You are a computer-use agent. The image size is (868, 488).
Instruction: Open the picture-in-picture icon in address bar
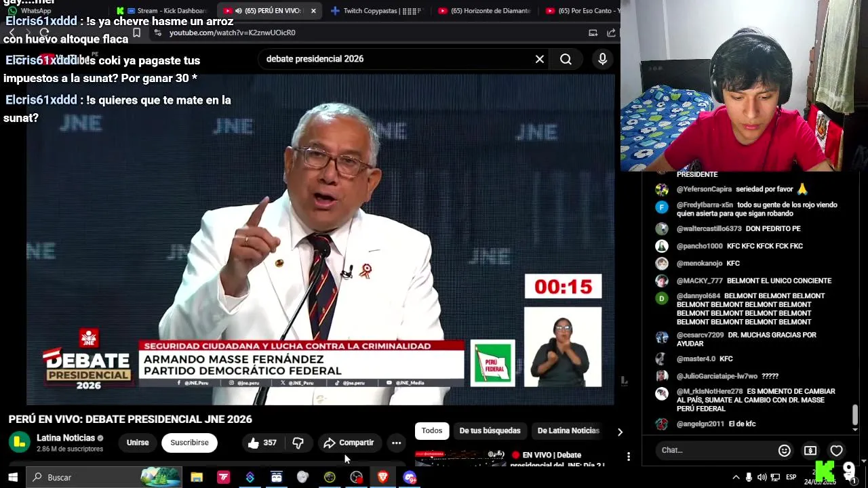pos(593,33)
